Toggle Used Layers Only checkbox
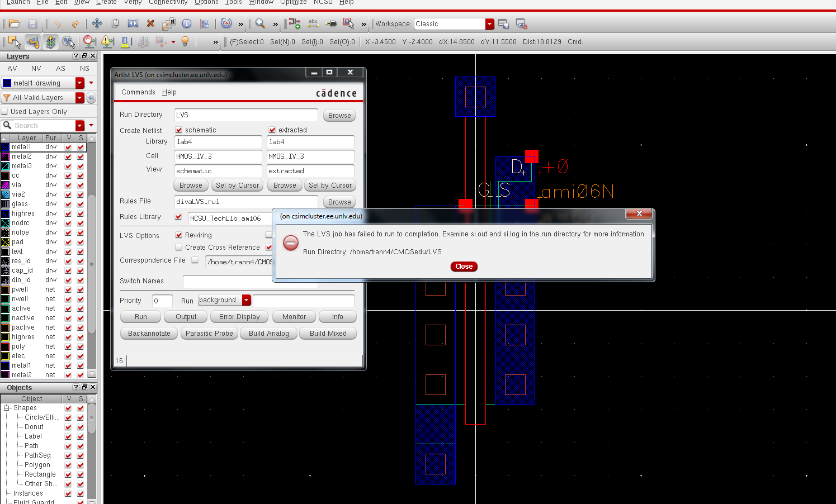 click(x=4, y=111)
